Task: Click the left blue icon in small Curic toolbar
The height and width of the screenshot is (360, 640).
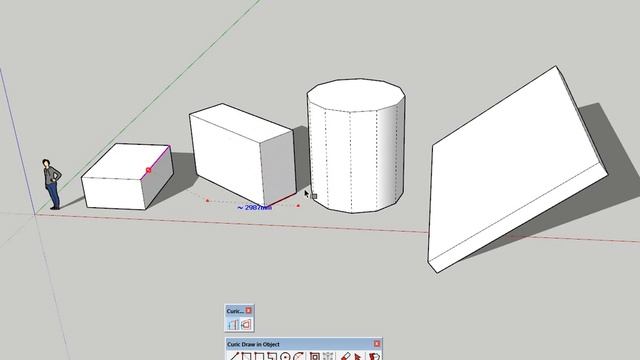Action: click(x=233, y=324)
